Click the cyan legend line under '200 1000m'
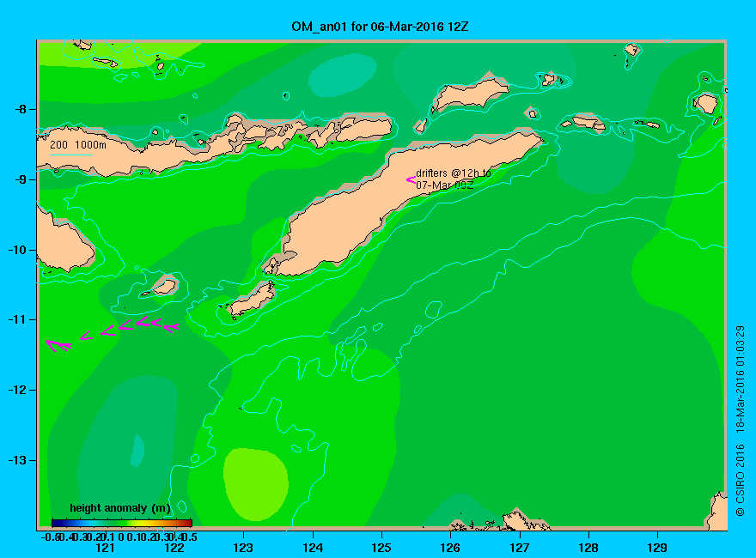This screenshot has height=558, width=756. pos(70,155)
